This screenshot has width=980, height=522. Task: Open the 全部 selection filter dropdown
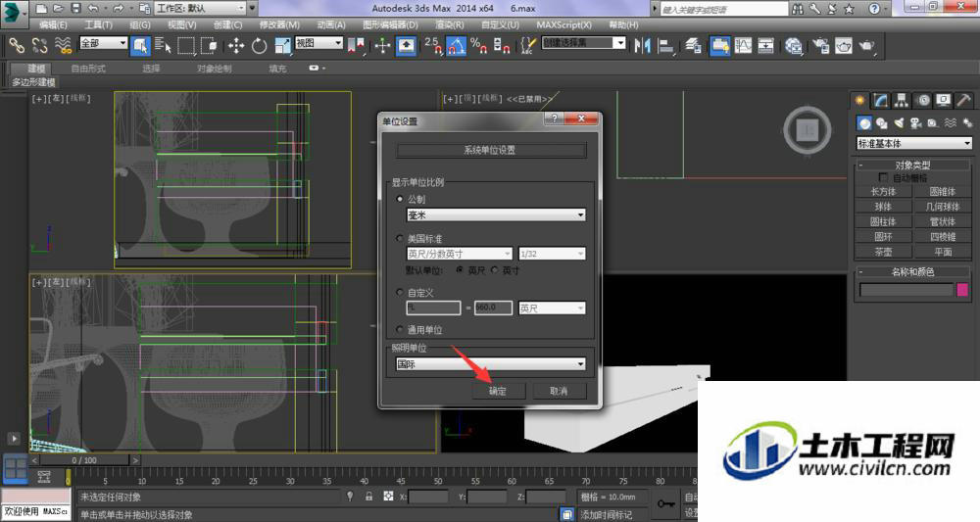tap(104, 43)
